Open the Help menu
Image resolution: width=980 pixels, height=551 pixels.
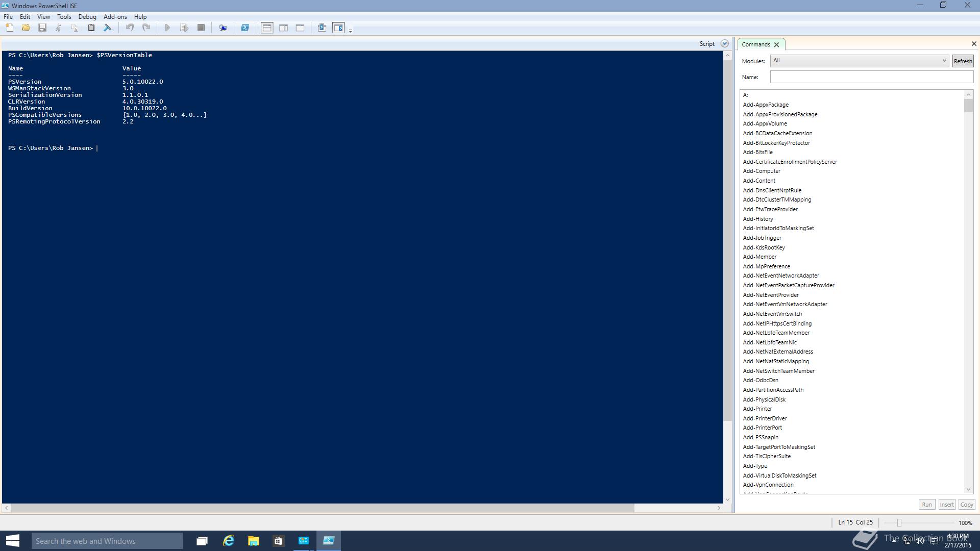(x=140, y=17)
